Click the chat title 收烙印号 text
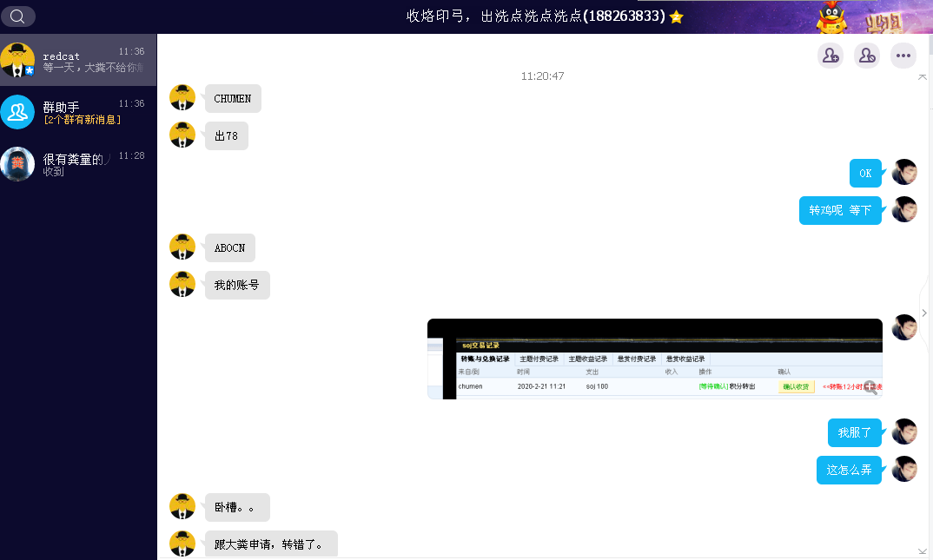The height and width of the screenshot is (560, 933). [535, 16]
